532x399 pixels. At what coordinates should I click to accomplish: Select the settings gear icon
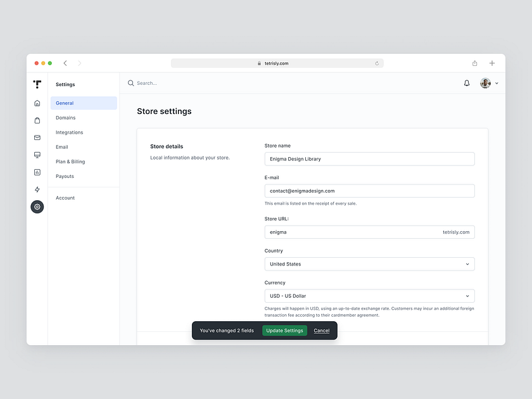tap(37, 206)
